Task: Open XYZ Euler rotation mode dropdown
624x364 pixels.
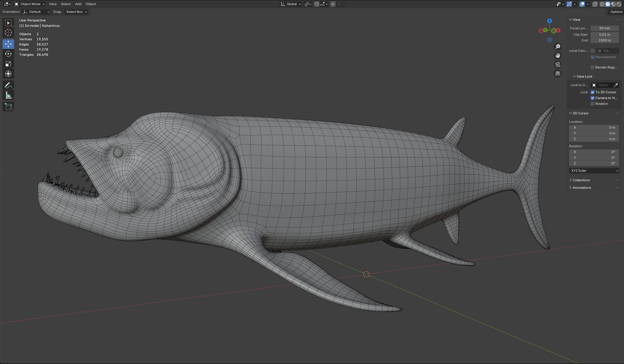Action: [x=594, y=171]
